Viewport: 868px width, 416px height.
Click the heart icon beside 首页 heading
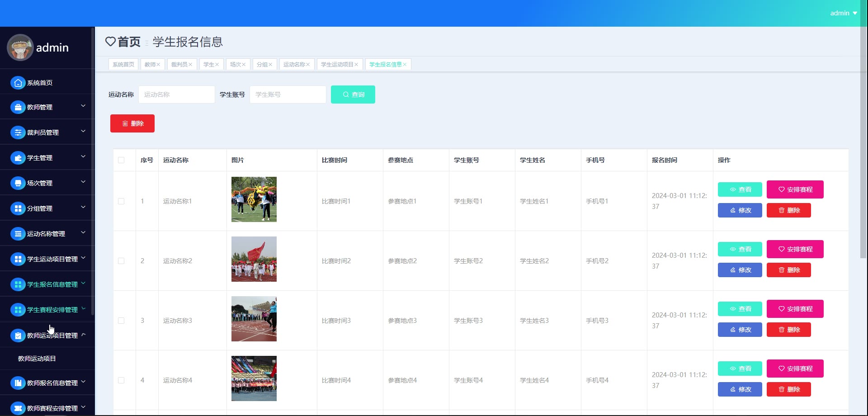[x=110, y=42]
